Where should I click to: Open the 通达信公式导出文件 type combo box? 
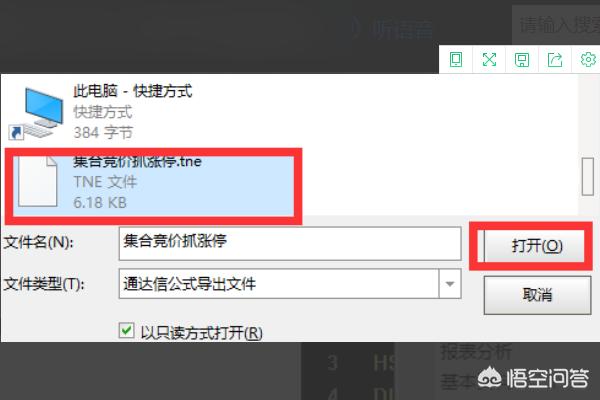click(x=290, y=284)
